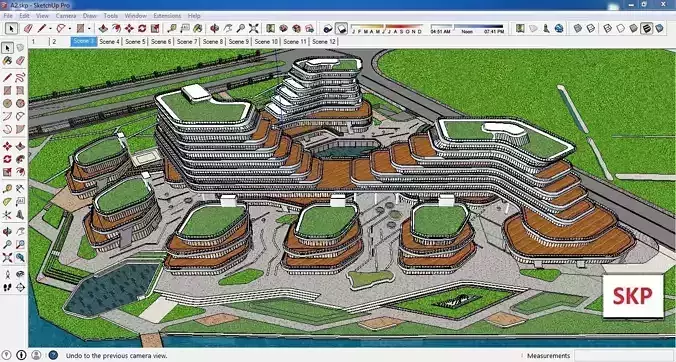The image size is (676, 362).
Task: Open the Extensions menu
Action: [167, 16]
